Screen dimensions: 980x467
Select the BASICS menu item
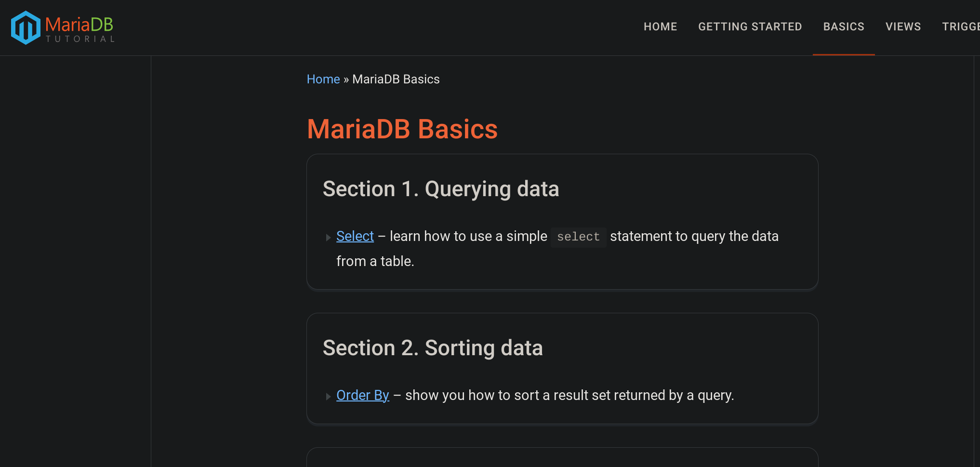tap(844, 27)
